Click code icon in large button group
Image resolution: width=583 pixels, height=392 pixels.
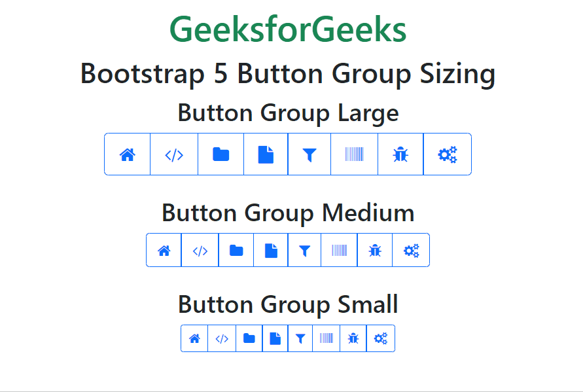point(174,155)
